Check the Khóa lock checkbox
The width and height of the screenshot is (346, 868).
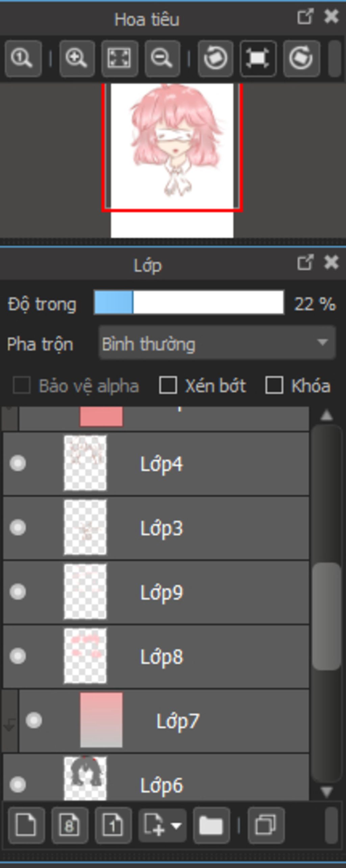[x=274, y=385]
